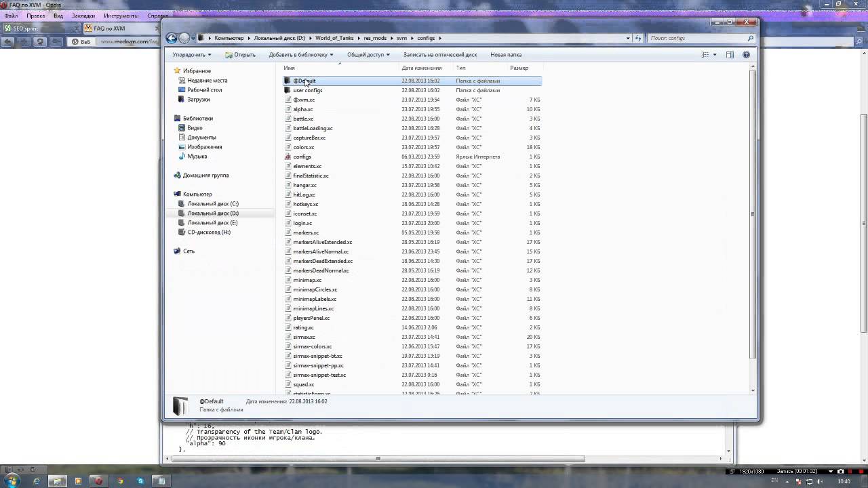Open Internet Explorer from the taskbar
Screen dimensions: 868x488
coord(37,481)
